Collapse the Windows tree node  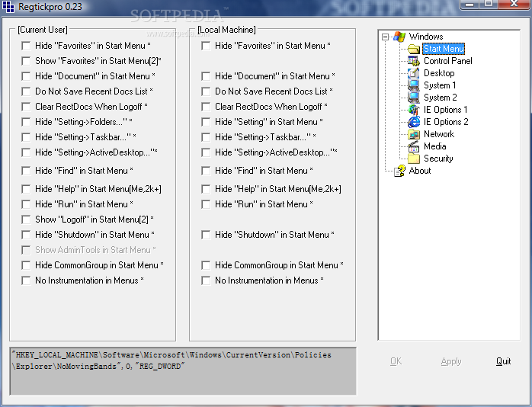385,37
